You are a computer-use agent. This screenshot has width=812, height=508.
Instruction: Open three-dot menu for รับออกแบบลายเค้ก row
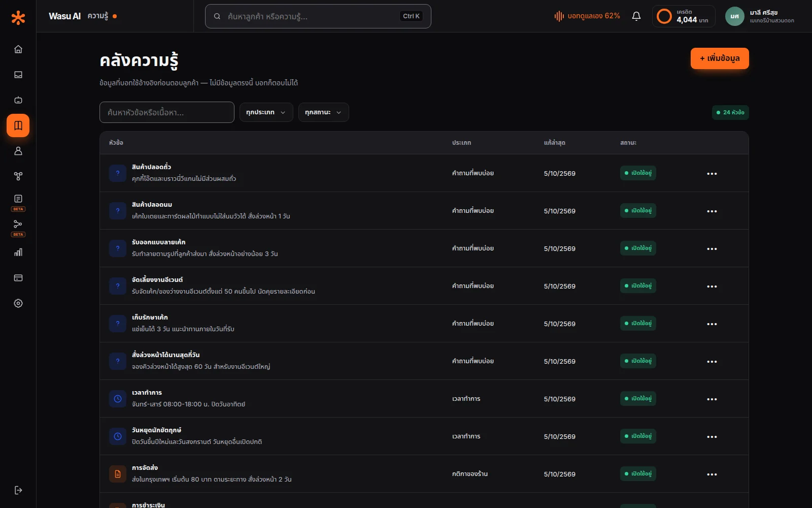[x=712, y=249]
